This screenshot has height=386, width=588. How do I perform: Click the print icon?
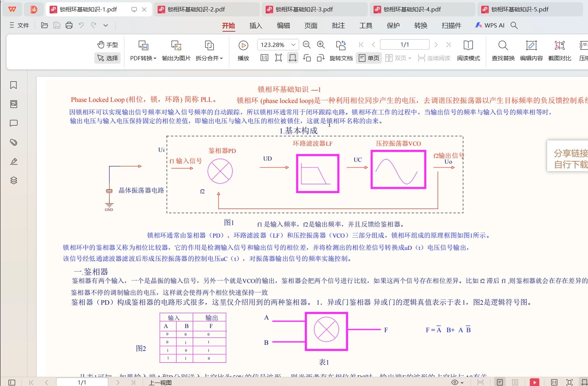coord(69,25)
